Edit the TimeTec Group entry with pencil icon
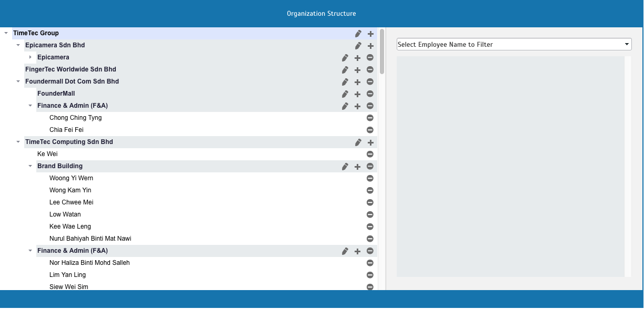The width and height of the screenshot is (644, 309). pyautogui.click(x=358, y=34)
